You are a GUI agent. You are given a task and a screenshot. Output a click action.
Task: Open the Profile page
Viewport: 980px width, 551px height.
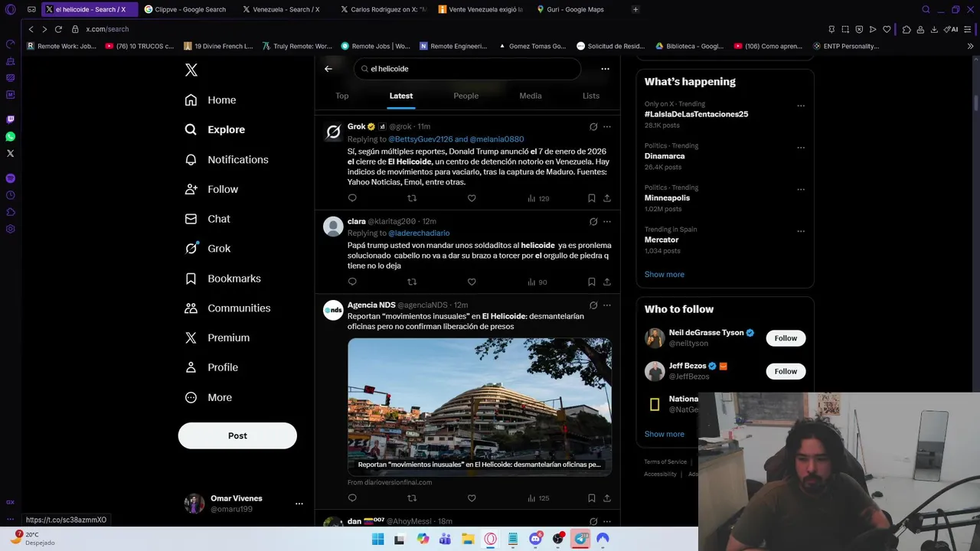click(x=211, y=367)
